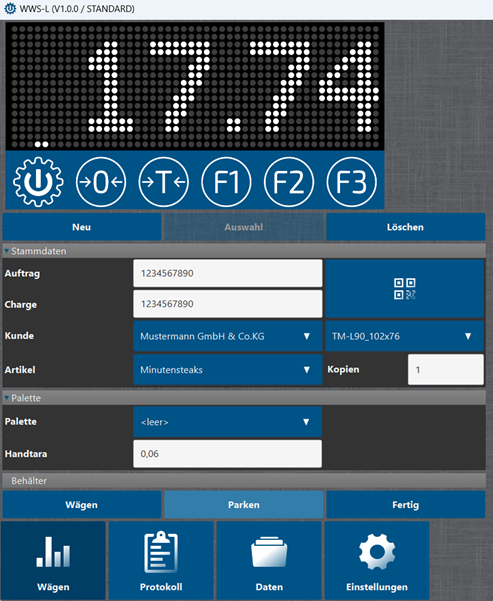Click the Kopien label
493x601 pixels.
coord(343,369)
